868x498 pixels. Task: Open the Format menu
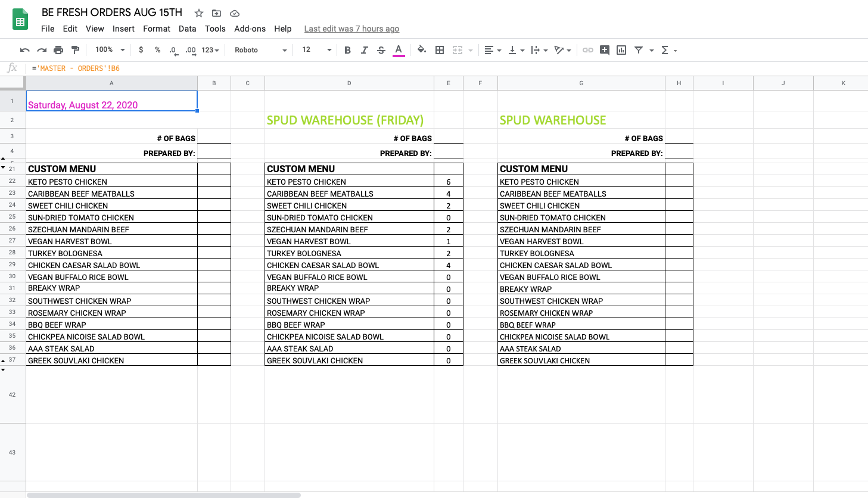click(157, 29)
